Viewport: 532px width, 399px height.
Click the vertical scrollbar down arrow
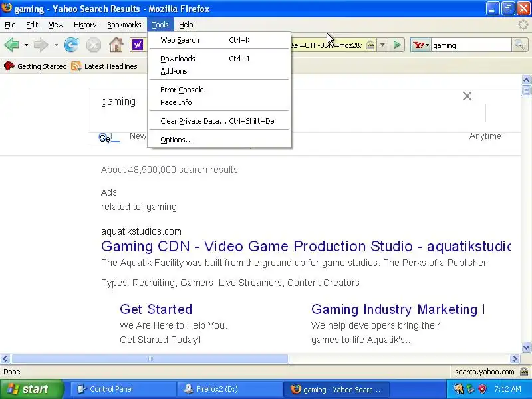point(526,347)
